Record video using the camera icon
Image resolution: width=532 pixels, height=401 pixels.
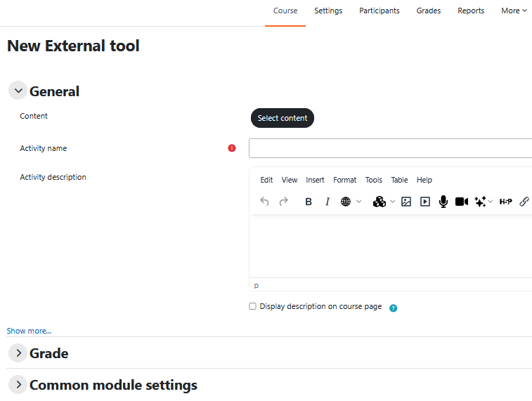pos(461,202)
